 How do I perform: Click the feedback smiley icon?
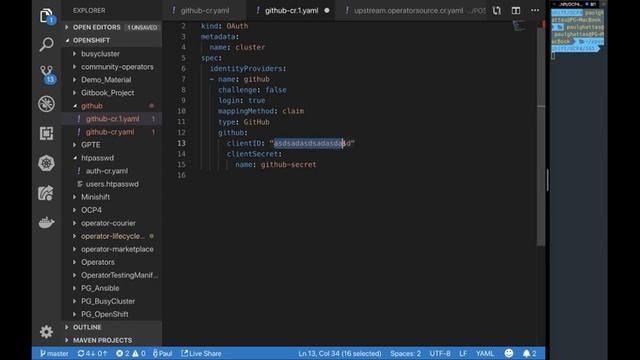point(509,353)
